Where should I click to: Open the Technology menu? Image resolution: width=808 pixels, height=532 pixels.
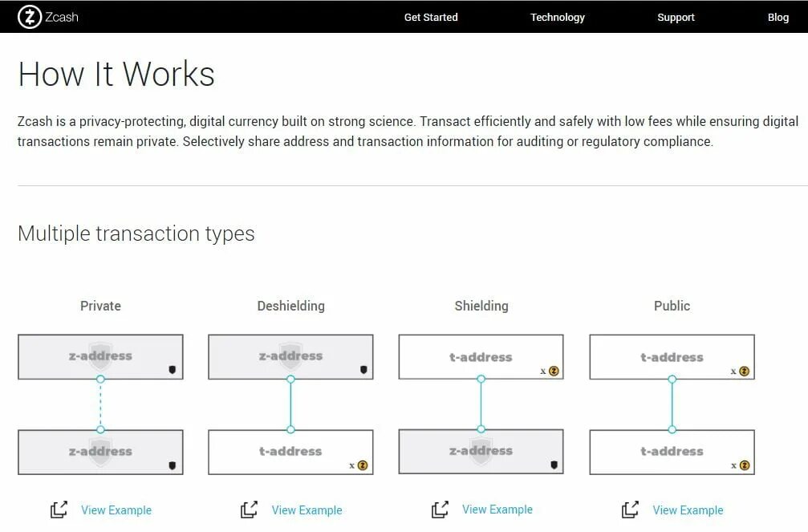pyautogui.click(x=558, y=17)
